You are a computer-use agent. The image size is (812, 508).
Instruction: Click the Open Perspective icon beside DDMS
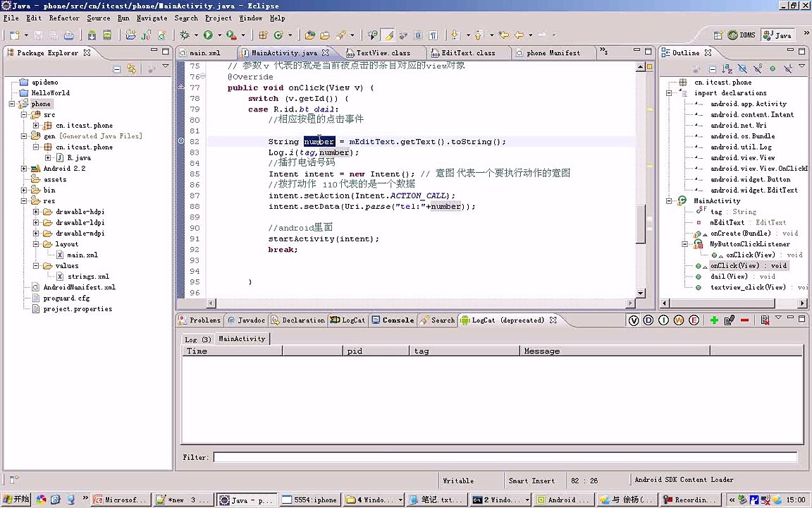click(718, 35)
